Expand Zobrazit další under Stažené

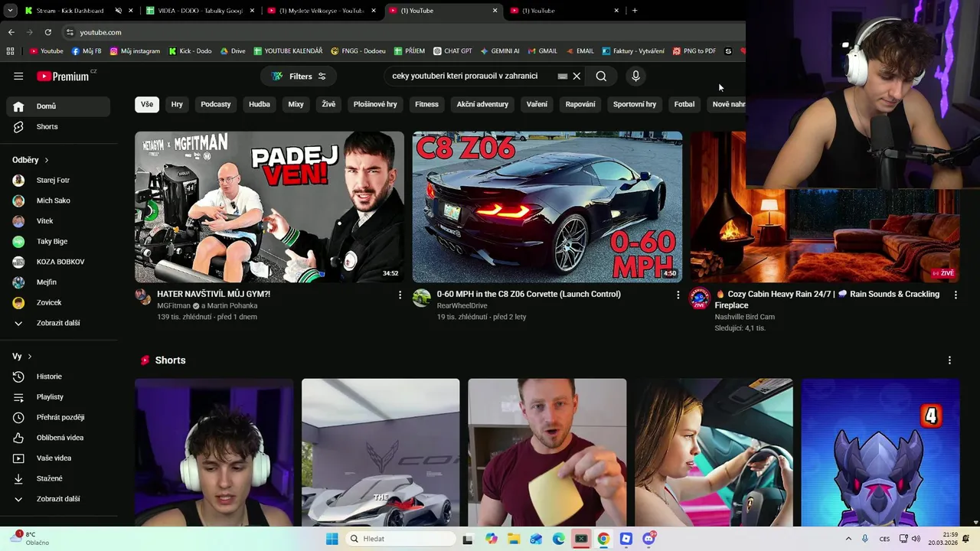[58, 499]
